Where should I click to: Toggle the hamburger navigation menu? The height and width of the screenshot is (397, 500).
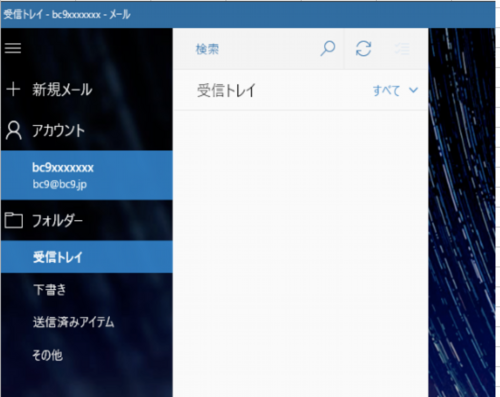click(x=13, y=48)
